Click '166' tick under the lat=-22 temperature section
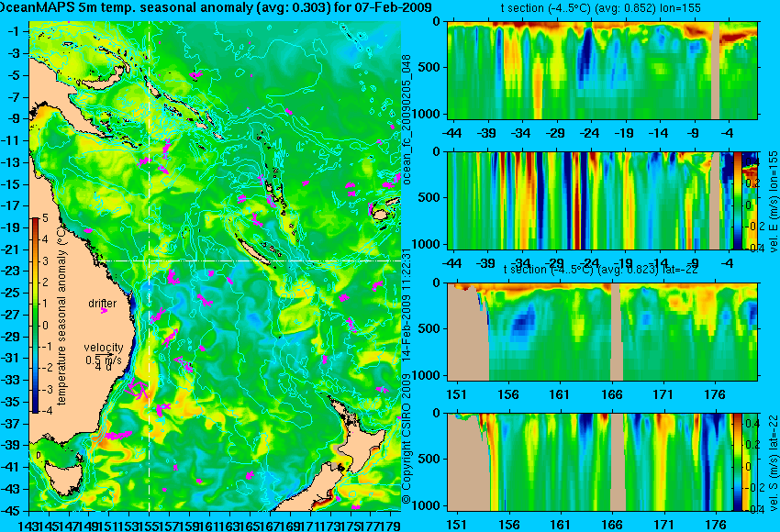The width and height of the screenshot is (780, 532). click(612, 394)
